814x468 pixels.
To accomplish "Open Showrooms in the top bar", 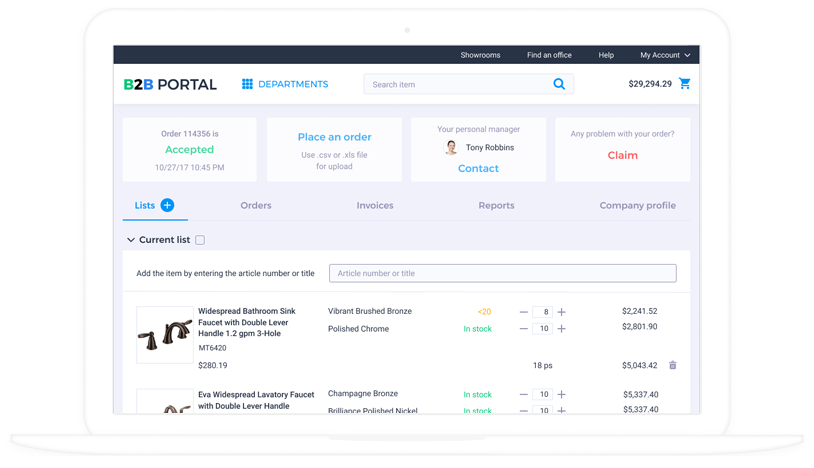I will [x=480, y=55].
